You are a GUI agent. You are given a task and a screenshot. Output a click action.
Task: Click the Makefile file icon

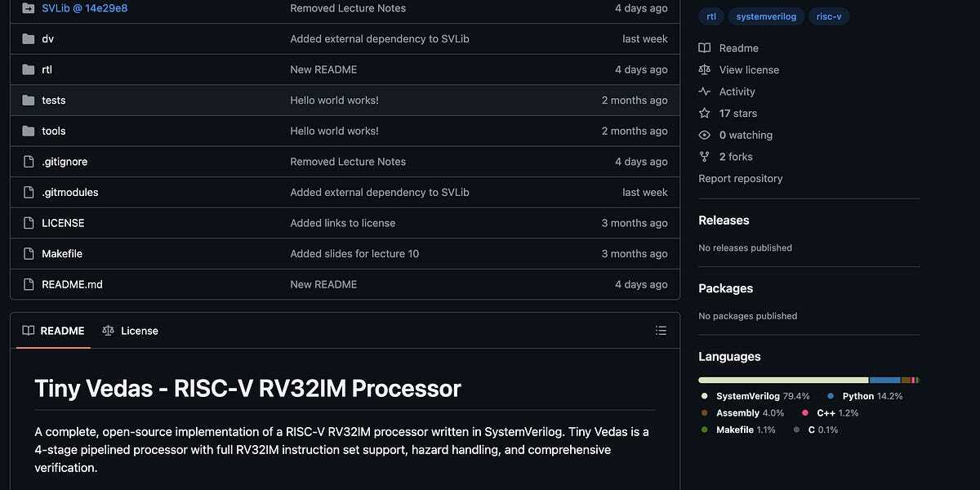pyautogui.click(x=29, y=254)
